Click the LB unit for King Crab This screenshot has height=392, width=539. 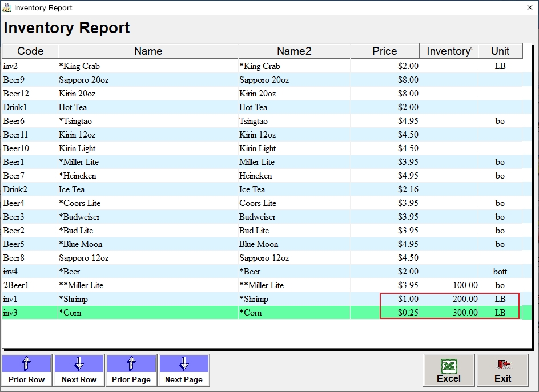[x=500, y=66]
